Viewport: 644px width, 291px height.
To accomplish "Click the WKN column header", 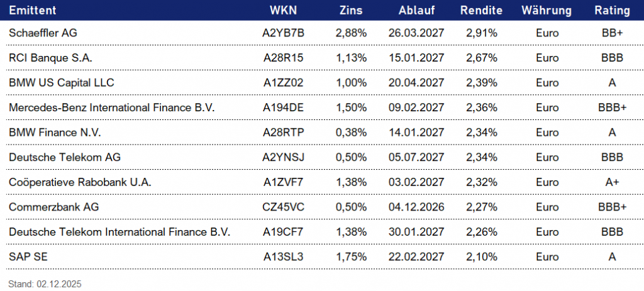I will coord(282,11).
